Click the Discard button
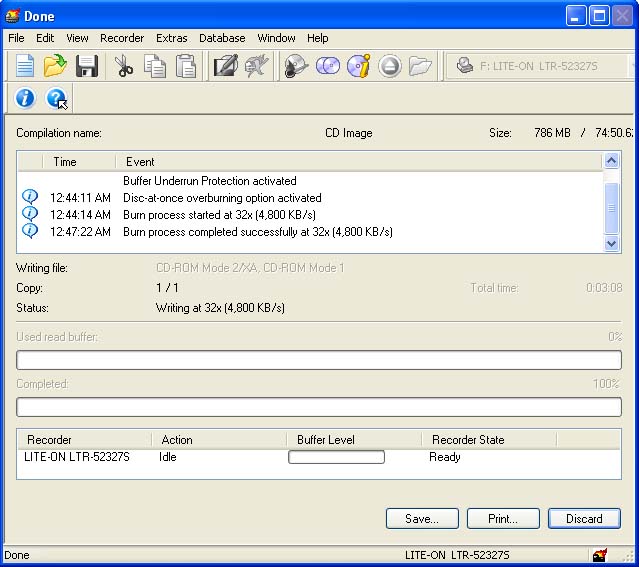The width and height of the screenshot is (639, 567). [x=584, y=518]
